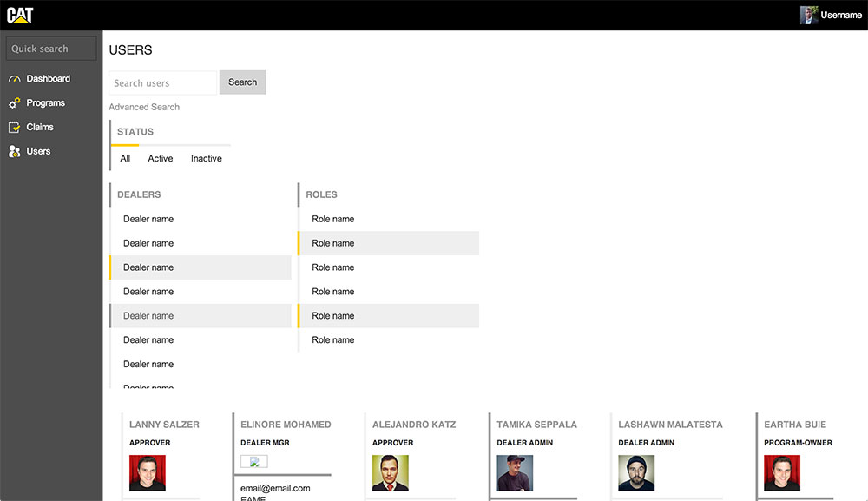
Task: Click the ROLES section heading
Action: [322, 194]
